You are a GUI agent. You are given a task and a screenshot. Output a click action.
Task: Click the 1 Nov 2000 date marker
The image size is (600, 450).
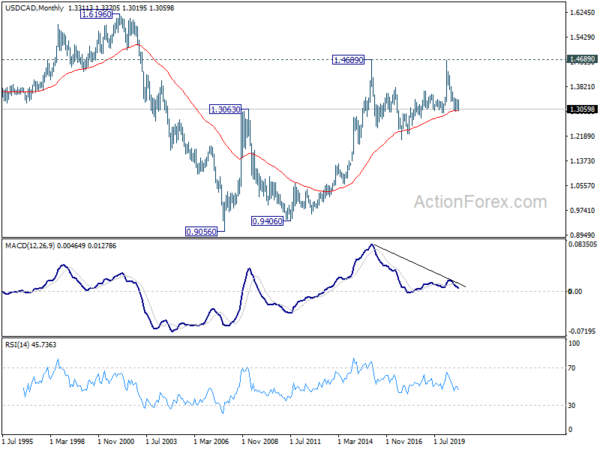pyautogui.click(x=116, y=441)
